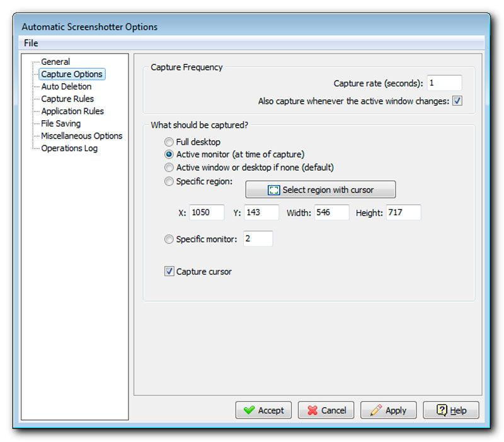Toggle the Capture cursor checkbox
504x442 pixels.
(169, 271)
